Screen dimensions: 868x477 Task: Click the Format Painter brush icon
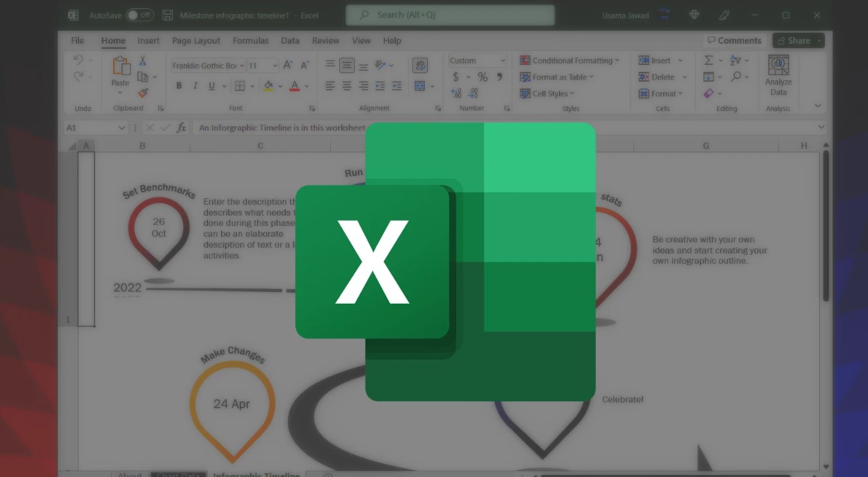tap(143, 93)
